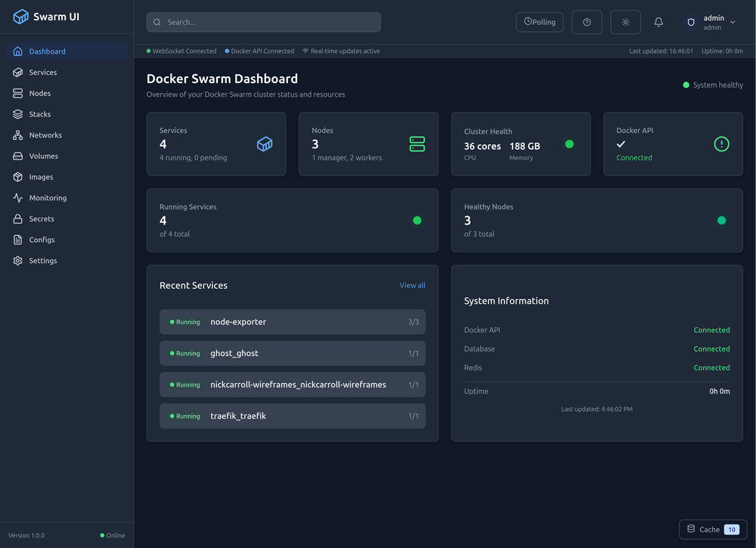The height and width of the screenshot is (548, 756).
Task: Toggle the light/dark theme switch
Action: [x=625, y=21]
